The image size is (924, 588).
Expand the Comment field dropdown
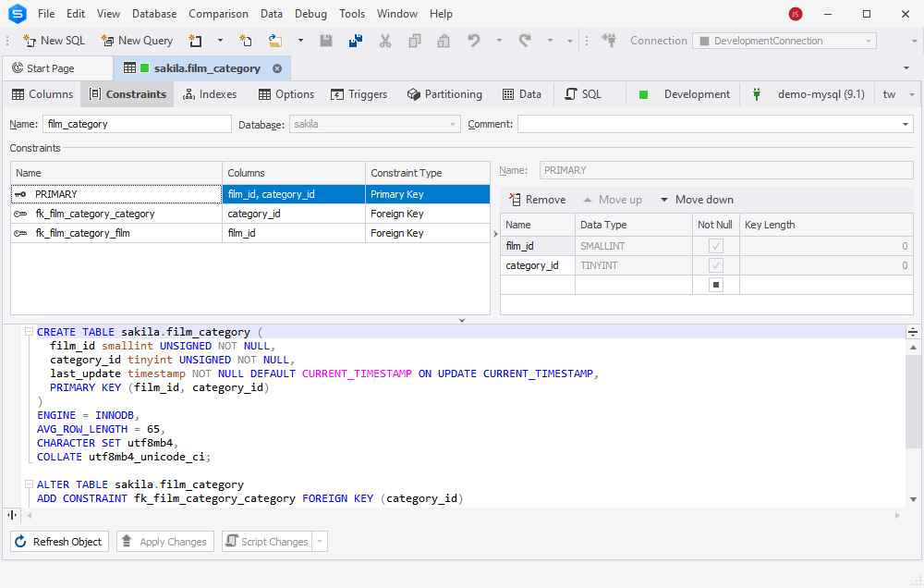click(x=906, y=125)
